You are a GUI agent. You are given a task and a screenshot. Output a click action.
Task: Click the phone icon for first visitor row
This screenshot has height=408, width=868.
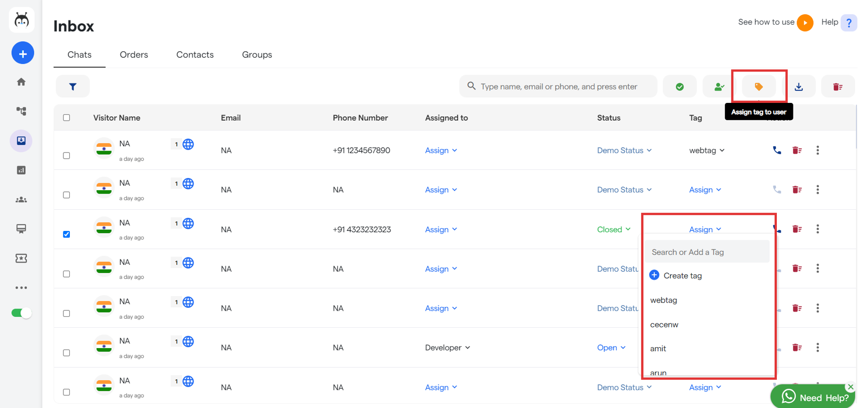(777, 150)
